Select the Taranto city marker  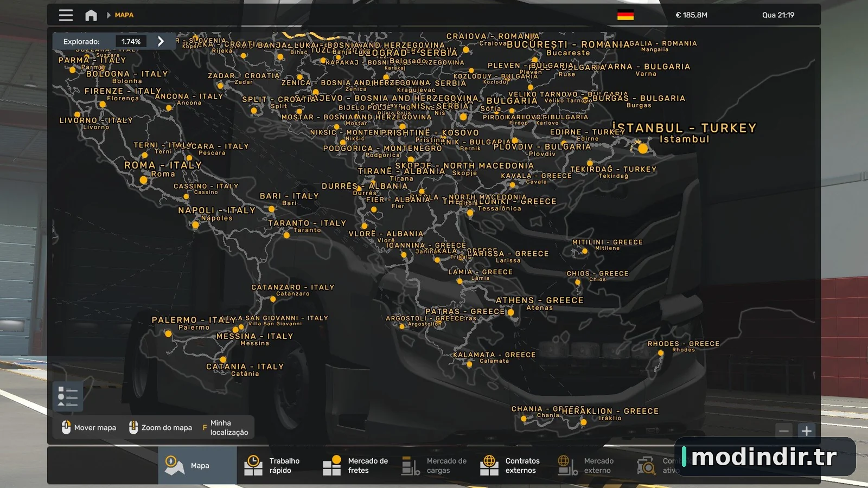tap(286, 235)
